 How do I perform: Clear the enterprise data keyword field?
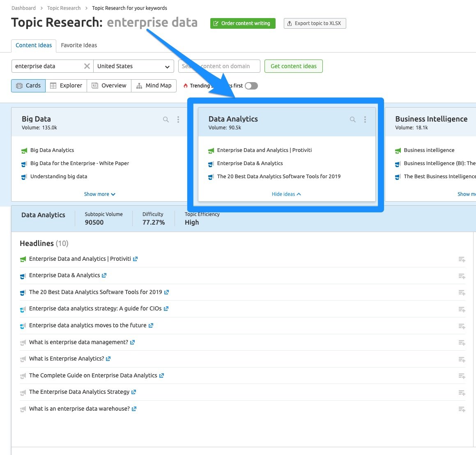86,66
